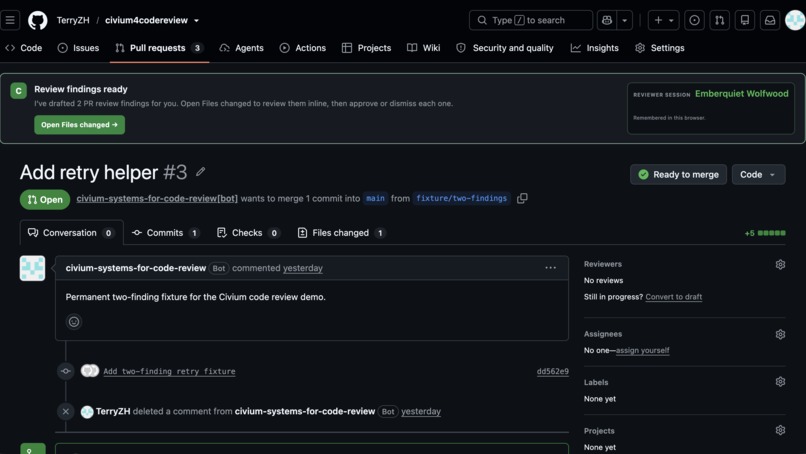Focus the Type / to search field
806x454 pixels.
[530, 20]
